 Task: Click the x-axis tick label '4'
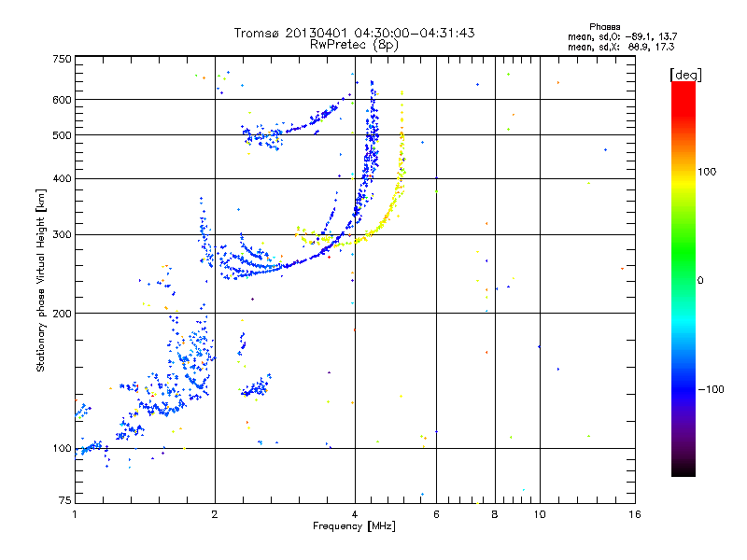tap(355, 514)
